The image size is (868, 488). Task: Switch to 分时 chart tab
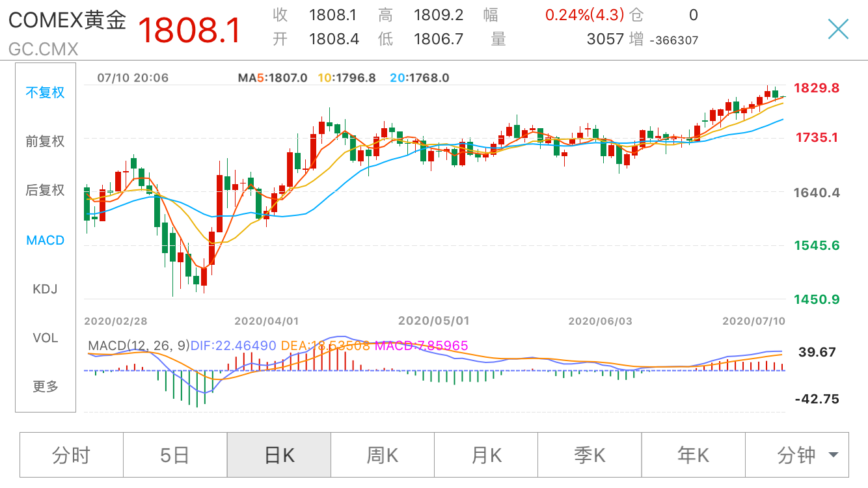pos(71,455)
